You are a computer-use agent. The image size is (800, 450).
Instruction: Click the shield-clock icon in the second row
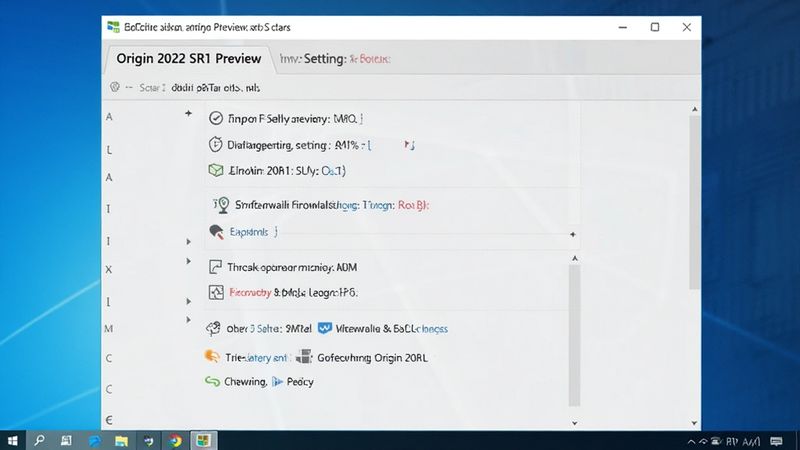click(x=215, y=144)
